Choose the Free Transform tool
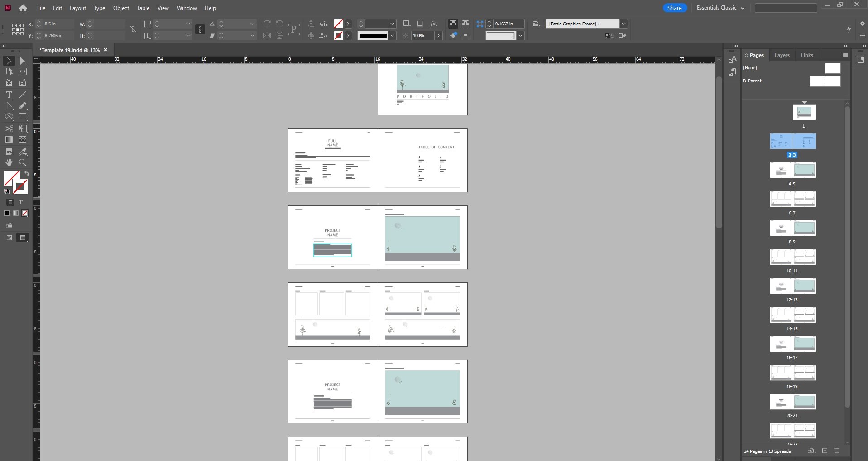Image resolution: width=868 pixels, height=461 pixels. pos(23,129)
